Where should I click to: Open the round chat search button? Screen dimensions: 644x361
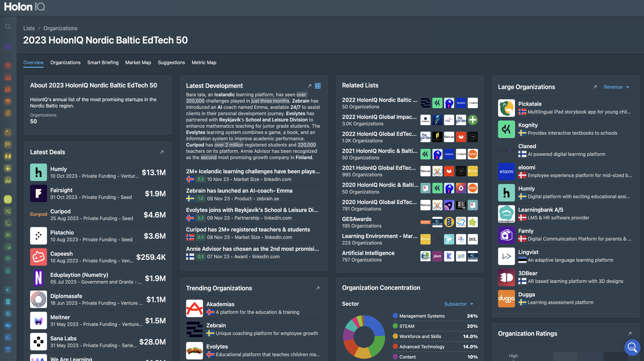click(x=632, y=347)
